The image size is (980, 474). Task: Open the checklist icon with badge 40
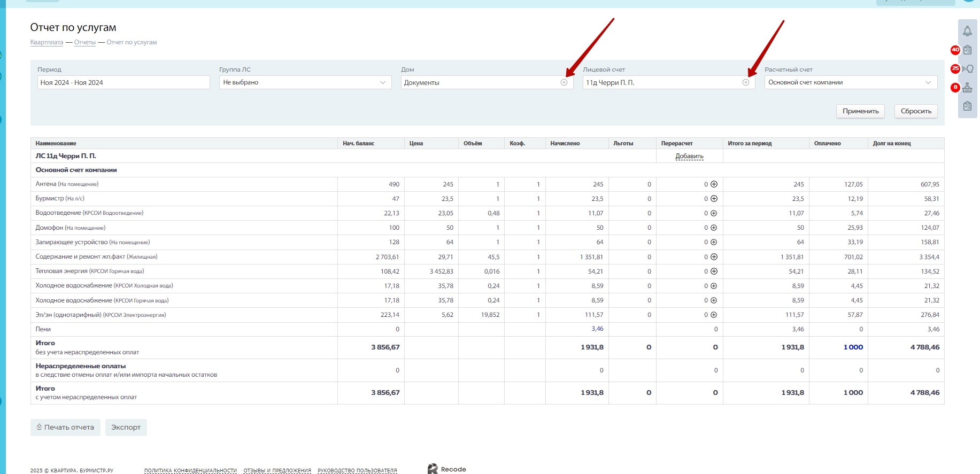[x=967, y=50]
